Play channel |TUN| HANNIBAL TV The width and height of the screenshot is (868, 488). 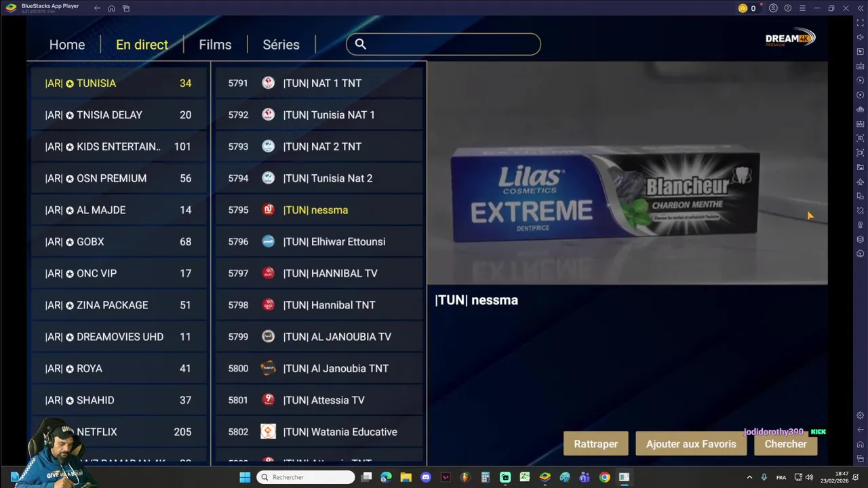tap(320, 273)
